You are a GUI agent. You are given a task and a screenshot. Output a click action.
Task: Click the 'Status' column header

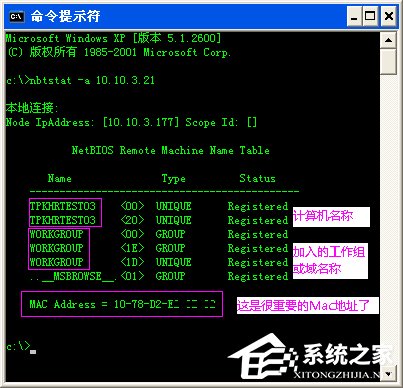pyautogui.click(x=257, y=178)
